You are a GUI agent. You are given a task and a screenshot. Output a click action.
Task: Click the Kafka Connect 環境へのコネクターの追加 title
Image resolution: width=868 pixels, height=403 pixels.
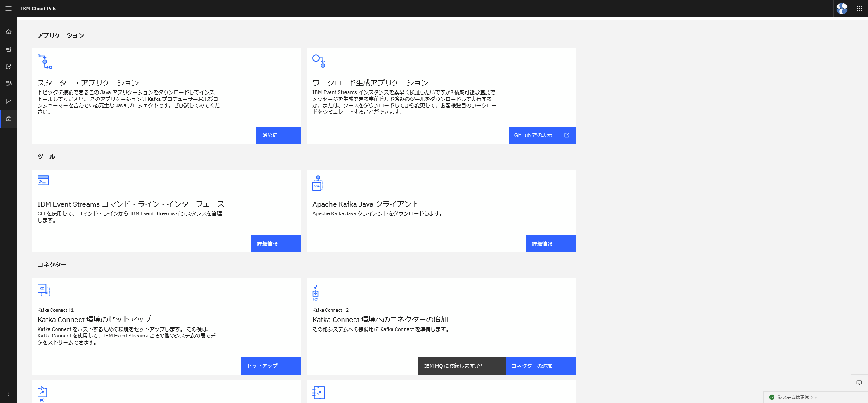tap(380, 319)
